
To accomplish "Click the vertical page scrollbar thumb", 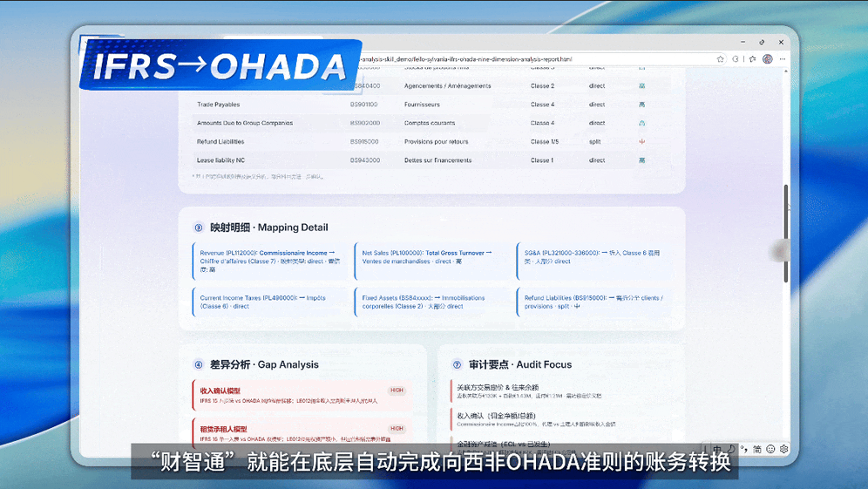I will click(x=785, y=233).
